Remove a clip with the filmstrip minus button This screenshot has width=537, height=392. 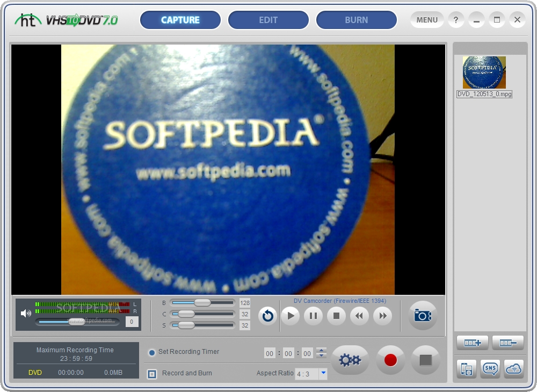pos(508,343)
